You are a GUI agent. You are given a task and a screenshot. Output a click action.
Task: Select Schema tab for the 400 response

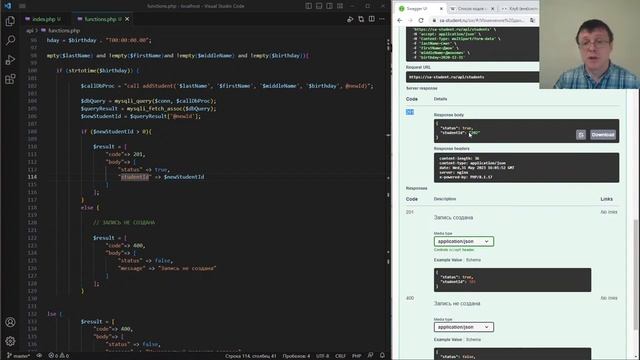click(x=473, y=340)
